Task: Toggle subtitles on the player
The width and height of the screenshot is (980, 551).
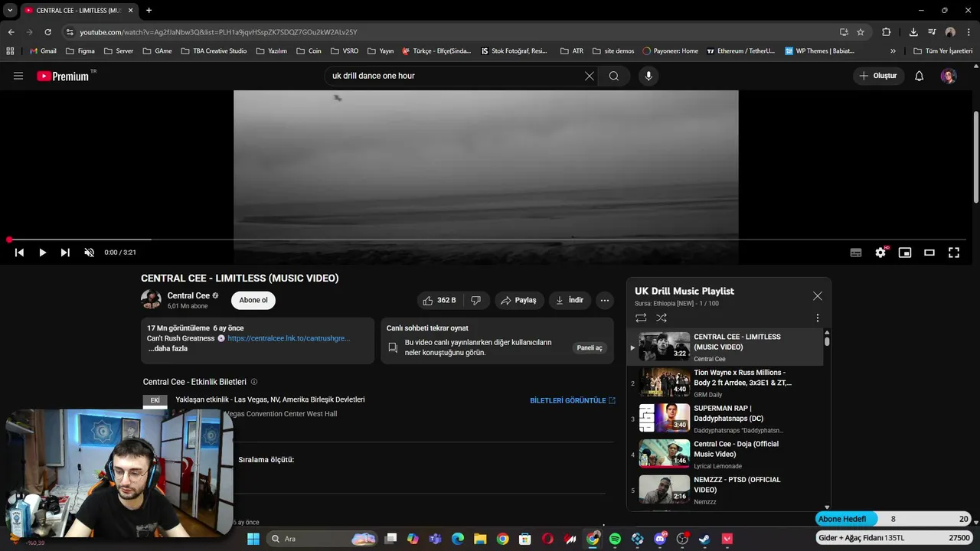Action: (856, 253)
